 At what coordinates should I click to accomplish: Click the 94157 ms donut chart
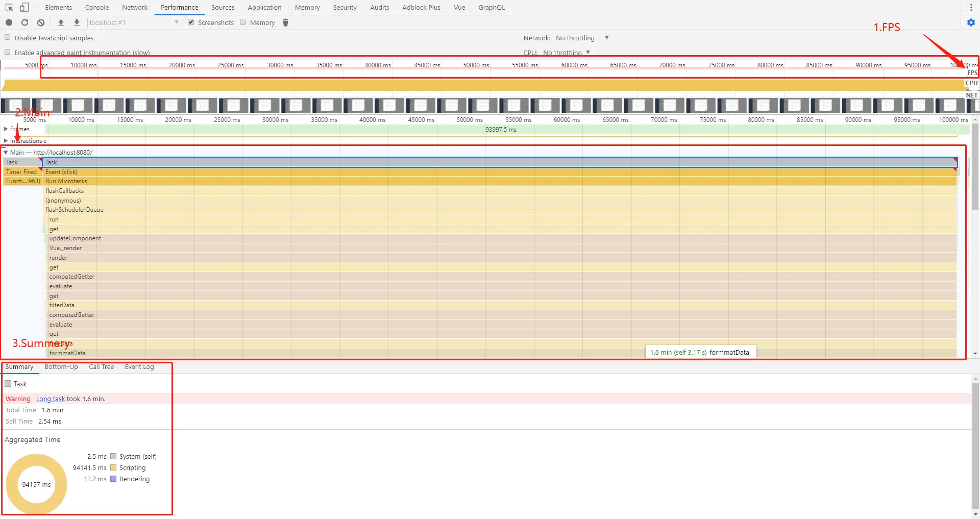click(36, 484)
